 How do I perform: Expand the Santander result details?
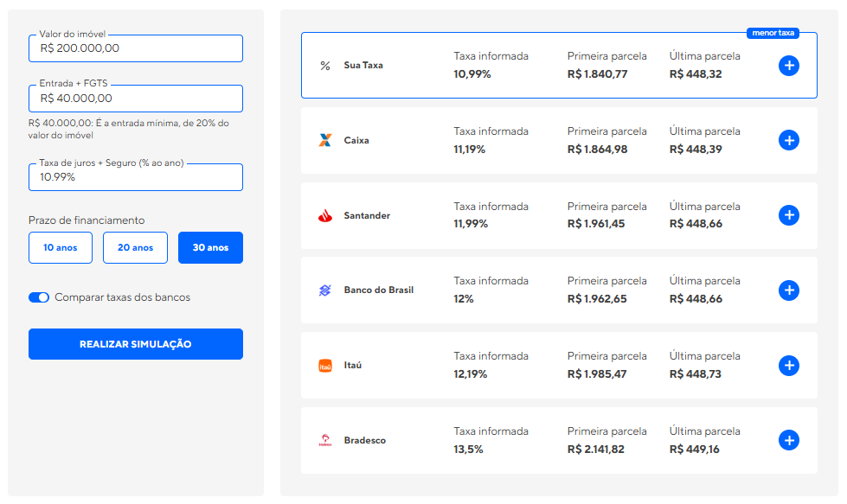coord(788,214)
